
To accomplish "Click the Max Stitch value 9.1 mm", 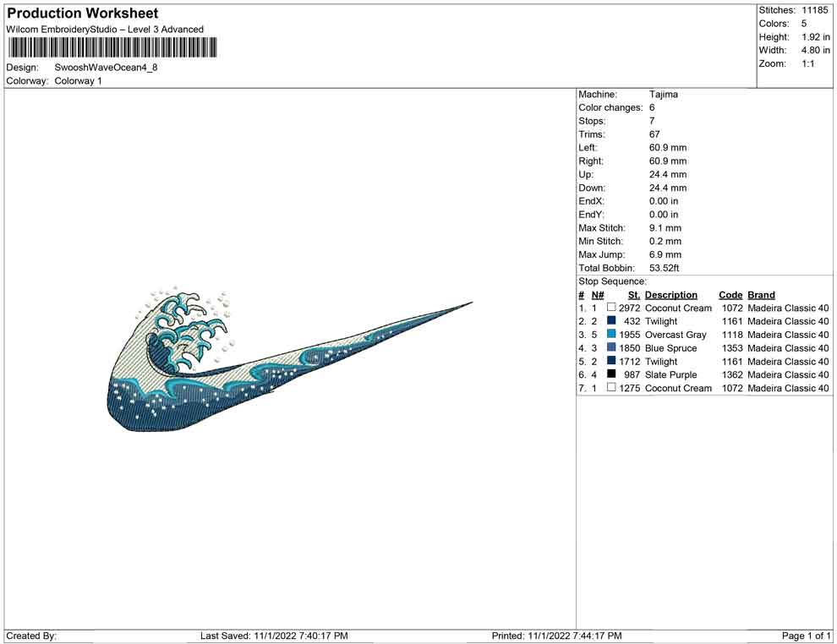I will pos(665,228).
